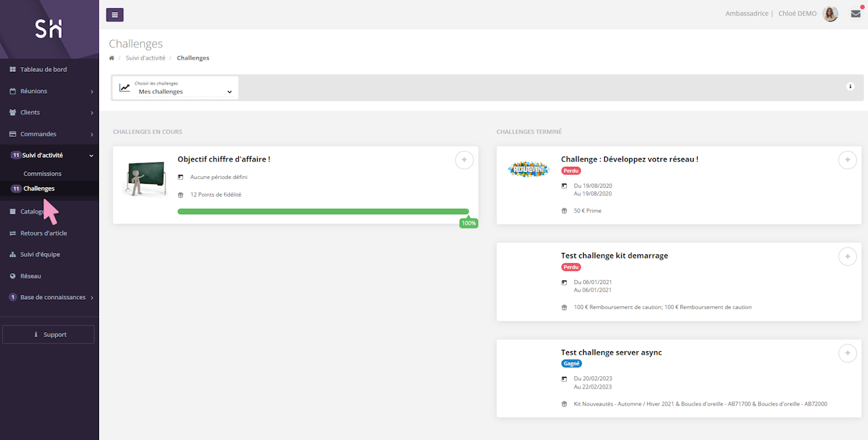Open Tableau de bord in sidebar

click(x=43, y=69)
